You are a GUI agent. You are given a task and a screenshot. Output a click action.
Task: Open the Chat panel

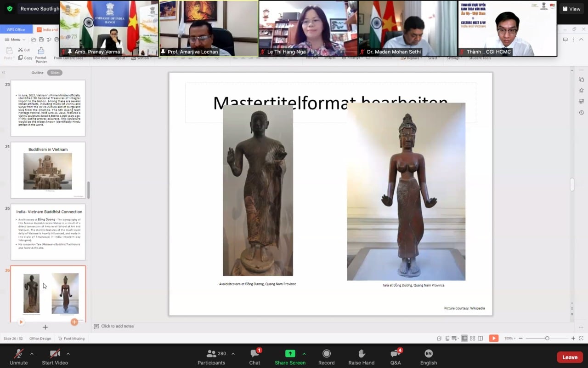coord(254,356)
